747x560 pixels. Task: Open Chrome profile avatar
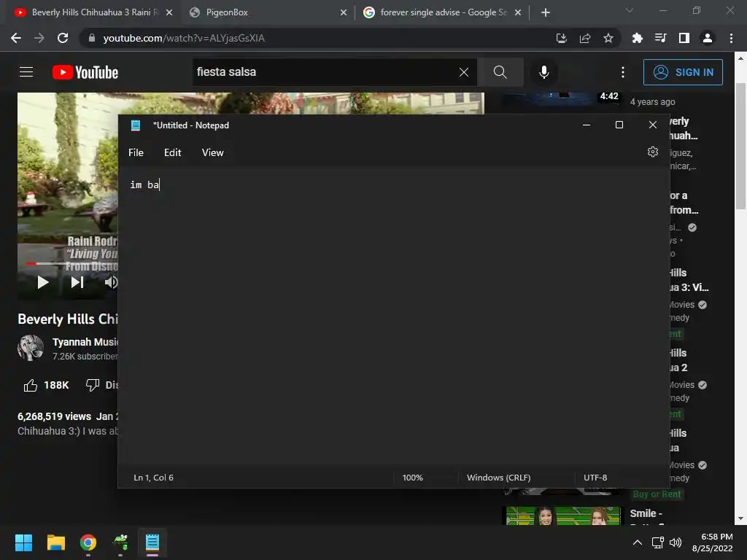(708, 38)
